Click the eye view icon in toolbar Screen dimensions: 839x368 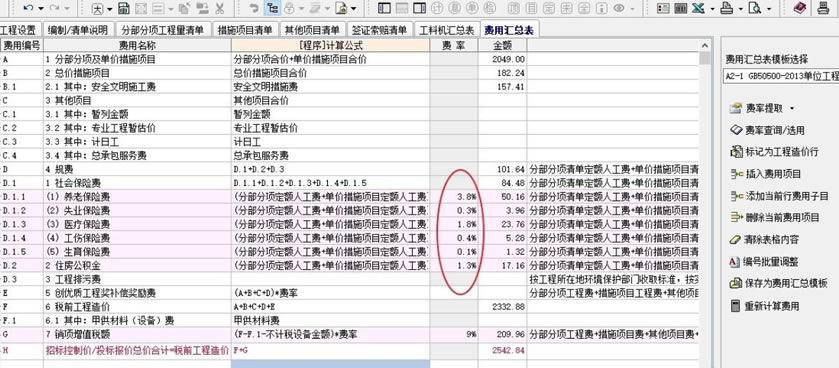619,8
